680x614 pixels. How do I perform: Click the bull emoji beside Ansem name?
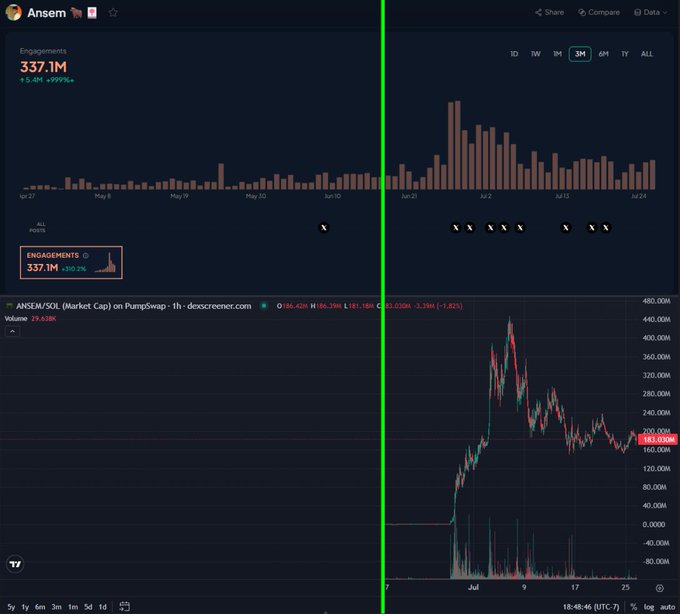pos(76,13)
